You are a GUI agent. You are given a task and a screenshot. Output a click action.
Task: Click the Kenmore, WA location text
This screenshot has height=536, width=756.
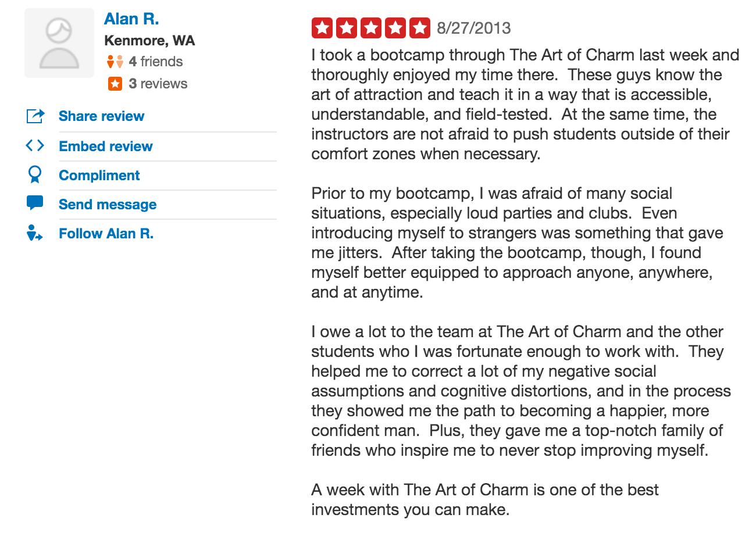click(x=150, y=41)
